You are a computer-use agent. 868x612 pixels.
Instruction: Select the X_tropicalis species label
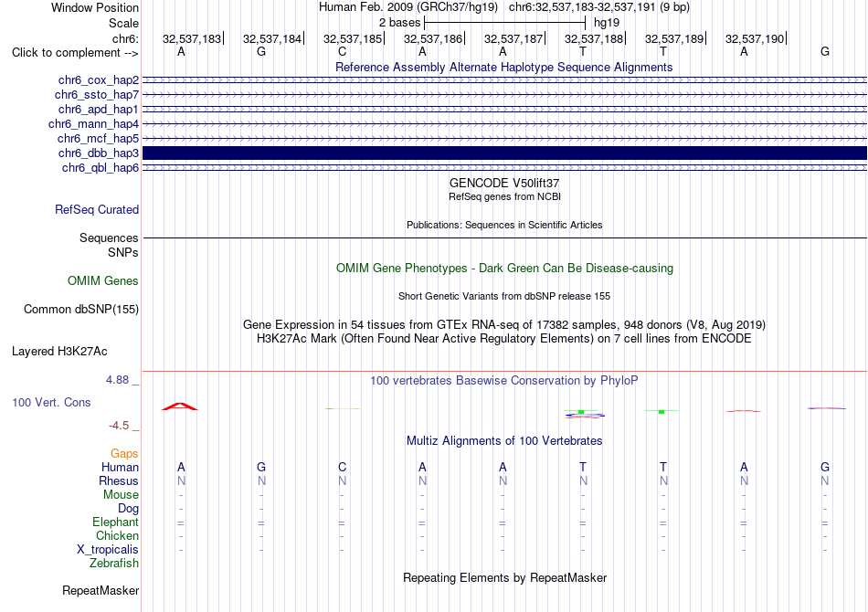coord(108,550)
